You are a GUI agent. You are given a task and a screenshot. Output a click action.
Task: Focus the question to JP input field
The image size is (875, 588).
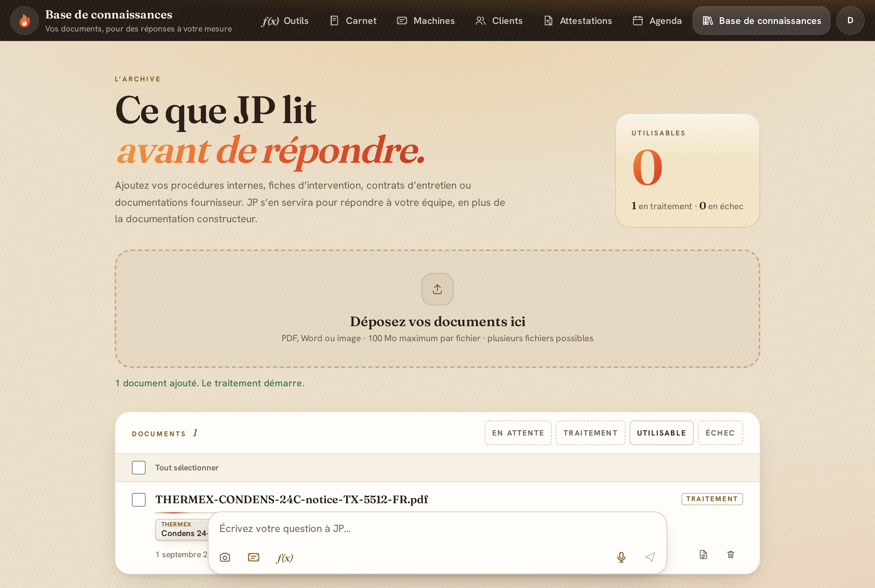(437, 528)
